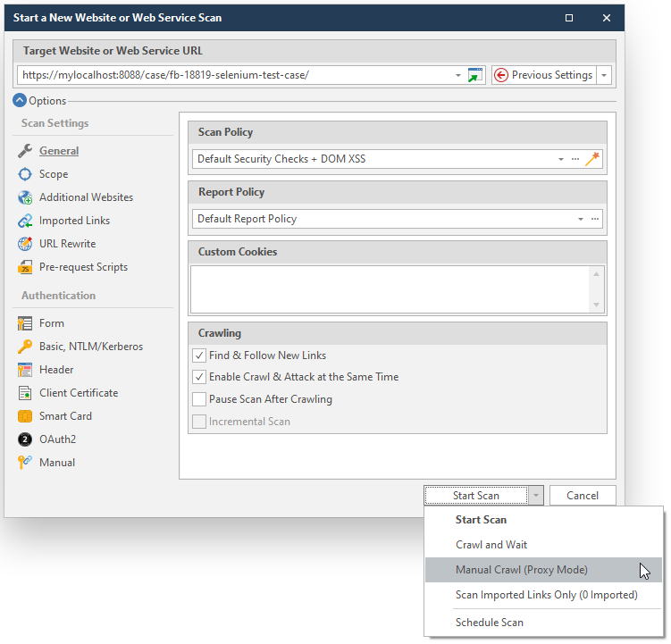The height and width of the screenshot is (644, 671).
Task: Uncheck Find & Follow New Links
Action: [x=199, y=355]
